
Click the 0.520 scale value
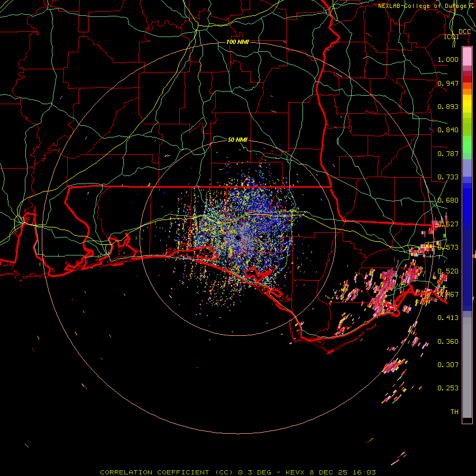[448, 271]
